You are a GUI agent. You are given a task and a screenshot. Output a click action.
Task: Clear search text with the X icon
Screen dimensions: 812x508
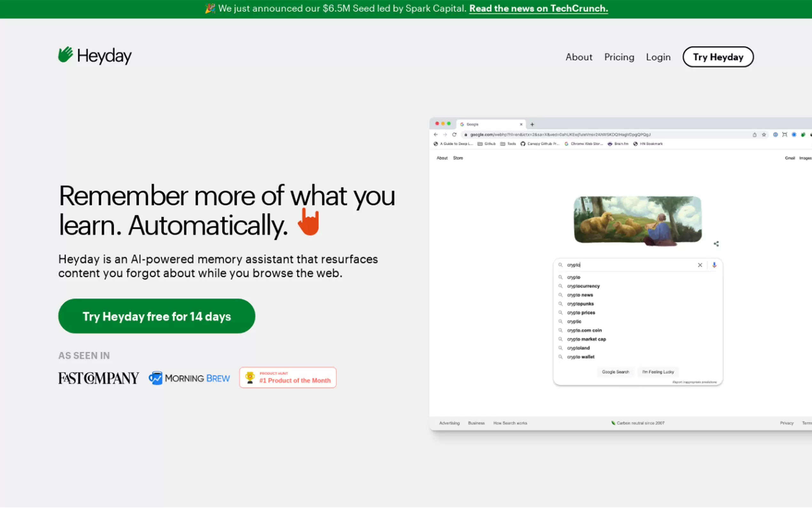pos(700,265)
